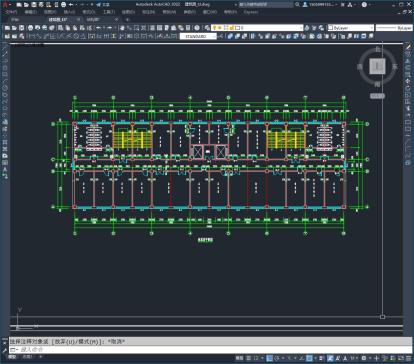Click the Help icon in Standard toolbar
The height and width of the screenshot is (364, 414).
[x=197, y=28]
